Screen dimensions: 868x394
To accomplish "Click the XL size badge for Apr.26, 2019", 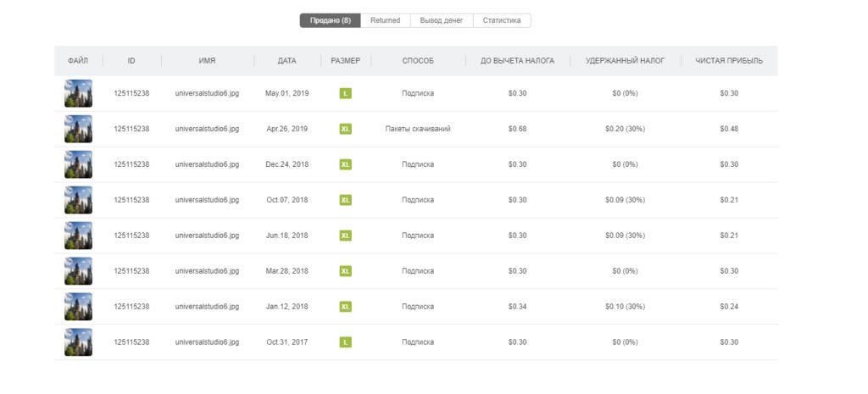I will 346,129.
